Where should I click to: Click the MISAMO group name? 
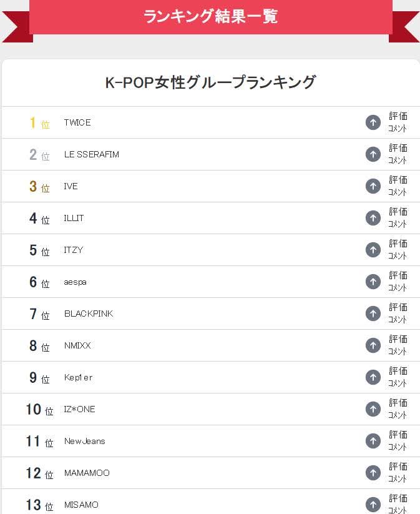(81, 505)
